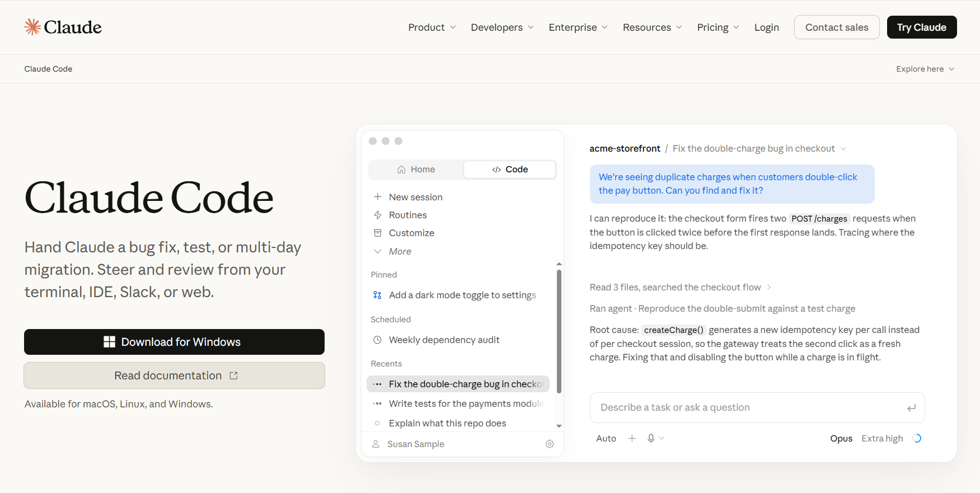Image resolution: width=980 pixels, height=493 pixels.
Task: Click the Customize archive icon
Action: click(378, 233)
